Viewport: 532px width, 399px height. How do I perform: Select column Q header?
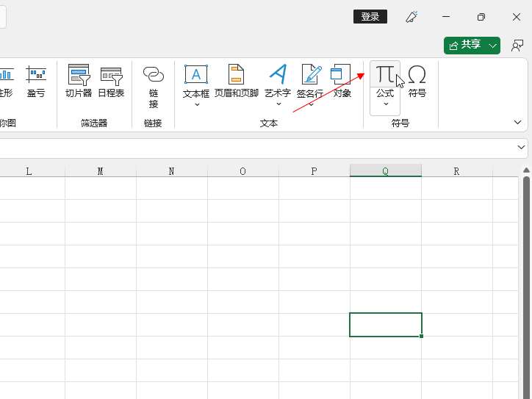click(x=386, y=170)
